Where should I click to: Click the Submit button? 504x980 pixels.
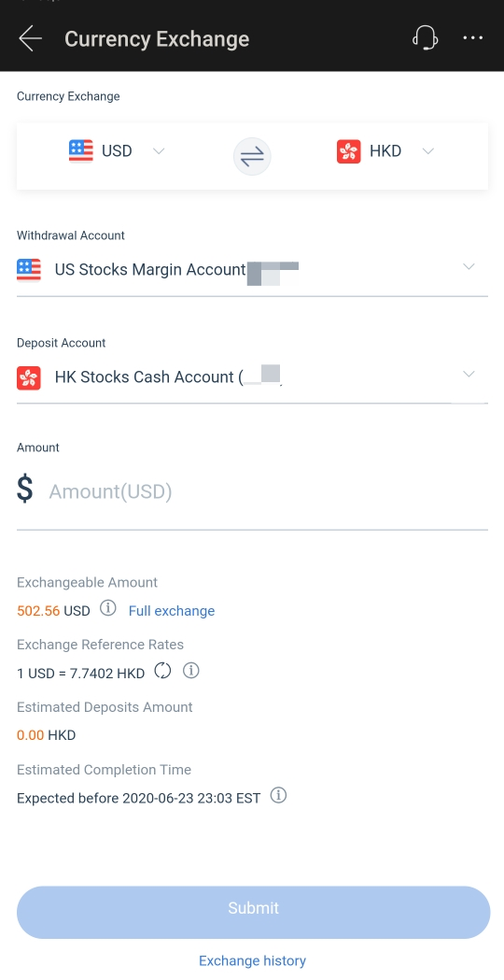(254, 913)
